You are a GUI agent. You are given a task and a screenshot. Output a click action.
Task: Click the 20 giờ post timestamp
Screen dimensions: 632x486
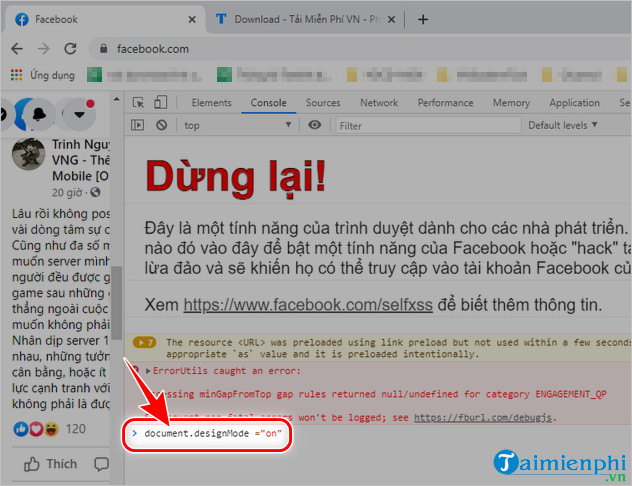pyautogui.click(x=67, y=193)
